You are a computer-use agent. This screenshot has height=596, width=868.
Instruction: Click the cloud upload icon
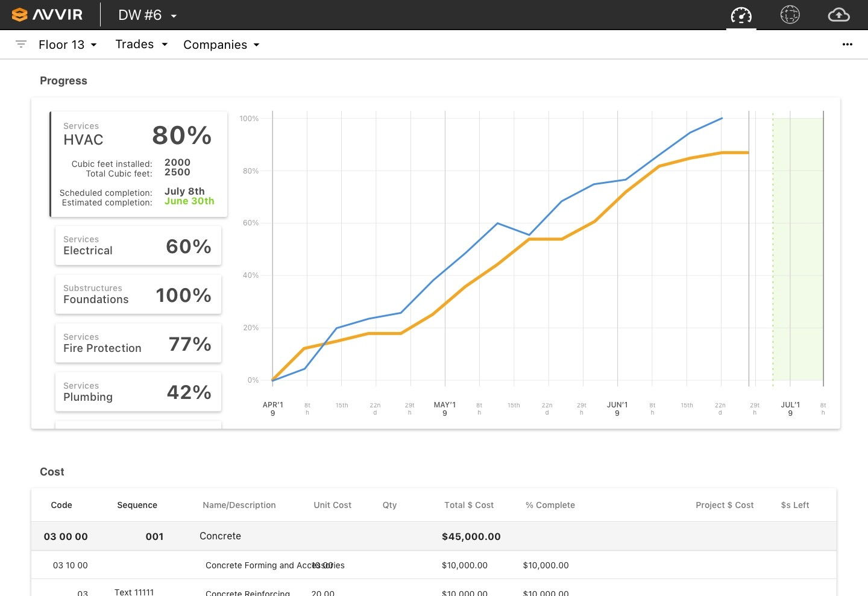pyautogui.click(x=838, y=14)
